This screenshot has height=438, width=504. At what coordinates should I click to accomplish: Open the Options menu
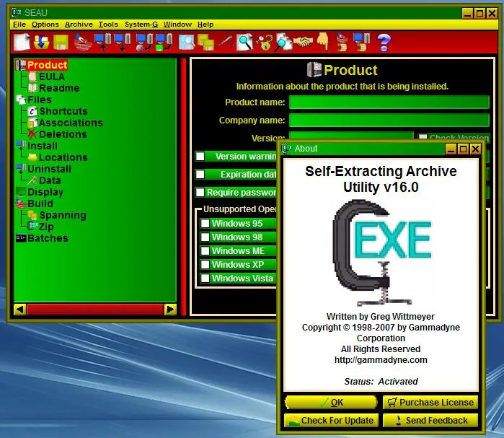point(45,25)
